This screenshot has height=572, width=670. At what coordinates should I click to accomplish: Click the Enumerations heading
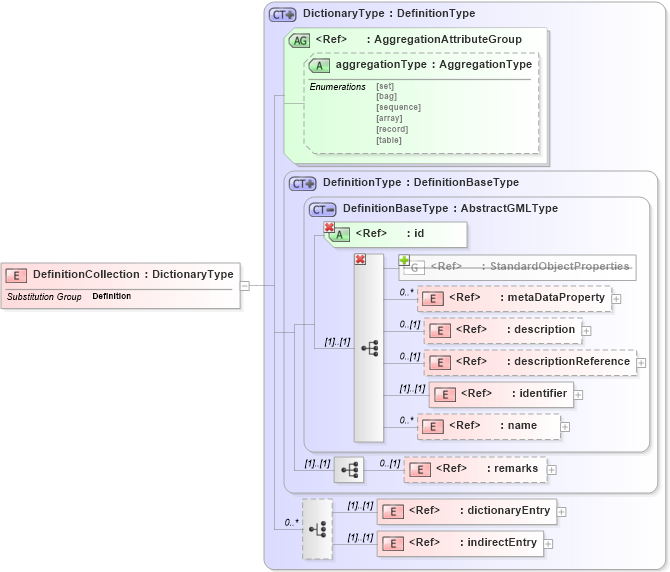(x=337, y=87)
